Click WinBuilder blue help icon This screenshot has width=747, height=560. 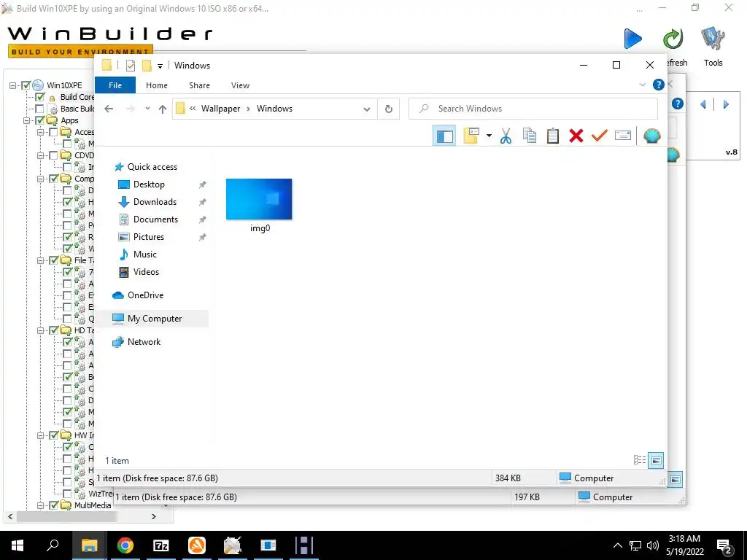[678, 104]
